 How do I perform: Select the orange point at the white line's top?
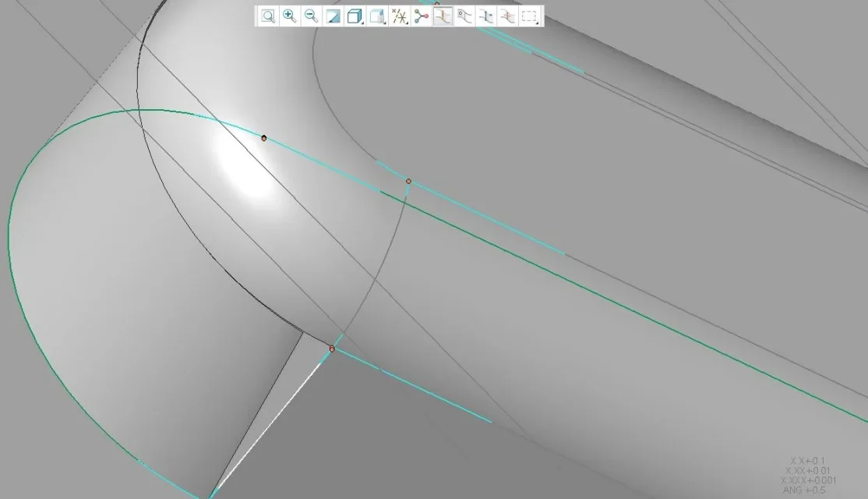[x=332, y=349]
